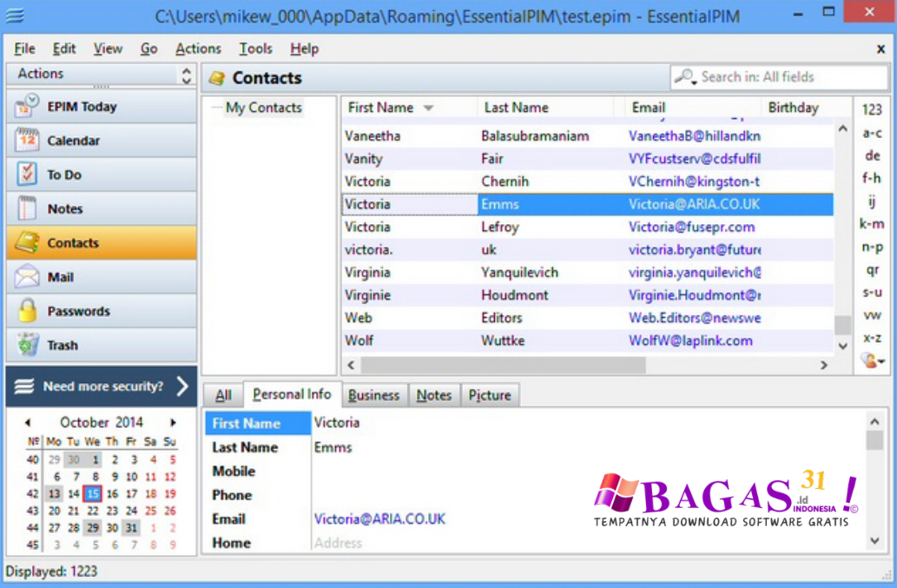Screen dimensions: 897x588
Task: Sort by First Name dropdown arrow
Action: click(428, 108)
